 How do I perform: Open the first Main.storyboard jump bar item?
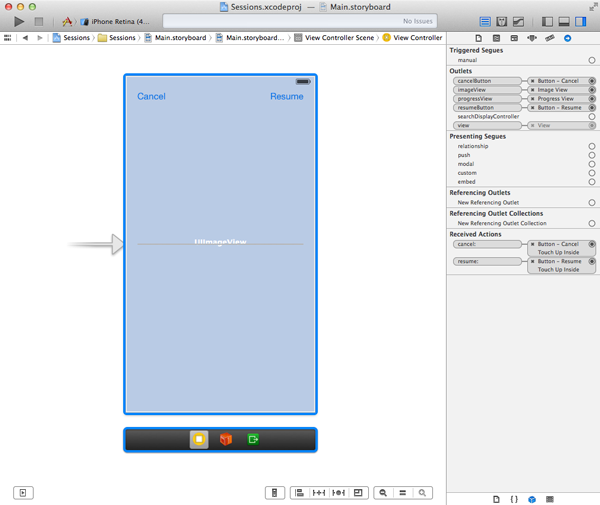point(175,38)
